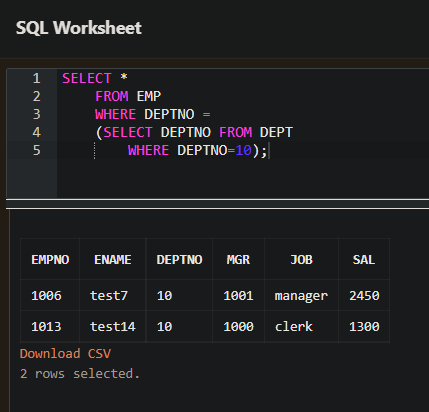
Task: Click the ENAME column header
Action: [x=113, y=260]
